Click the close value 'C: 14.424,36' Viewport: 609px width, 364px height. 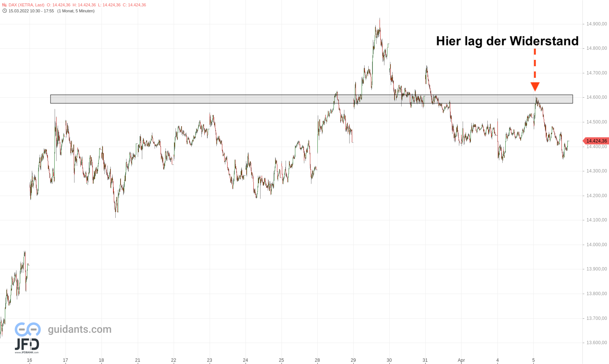pyautogui.click(x=134, y=5)
